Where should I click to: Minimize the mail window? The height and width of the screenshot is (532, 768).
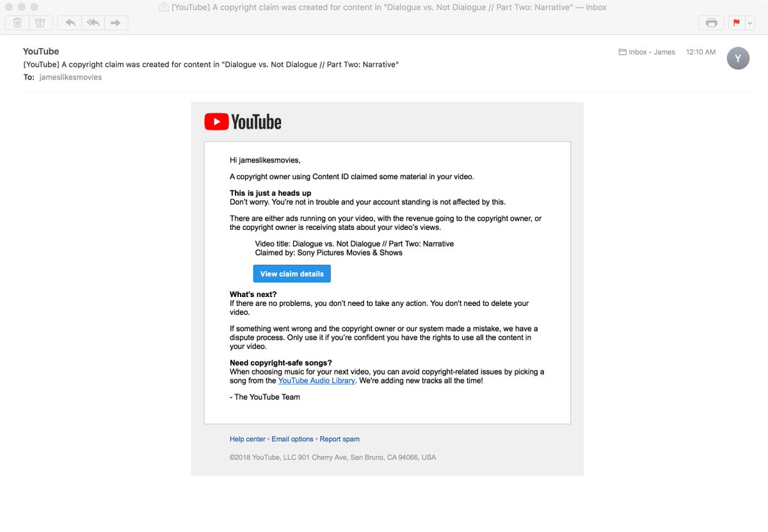[22, 7]
